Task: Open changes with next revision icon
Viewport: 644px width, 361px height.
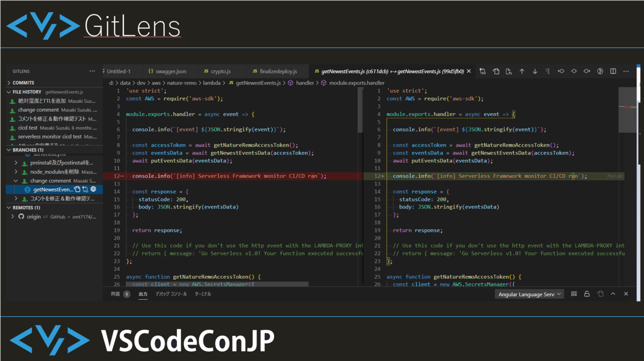Action: pos(587,71)
